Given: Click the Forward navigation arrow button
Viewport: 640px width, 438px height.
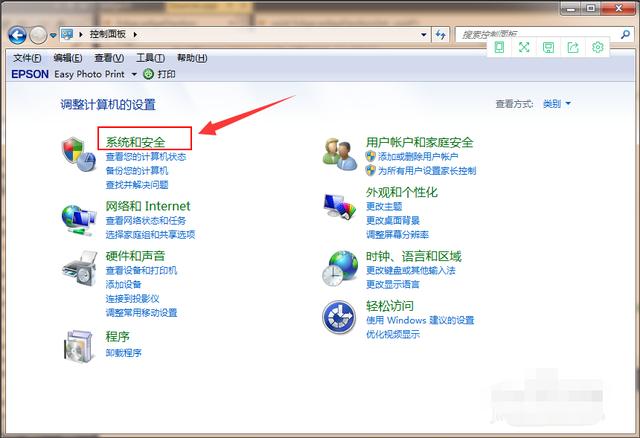Looking at the screenshot, I should click(38, 36).
